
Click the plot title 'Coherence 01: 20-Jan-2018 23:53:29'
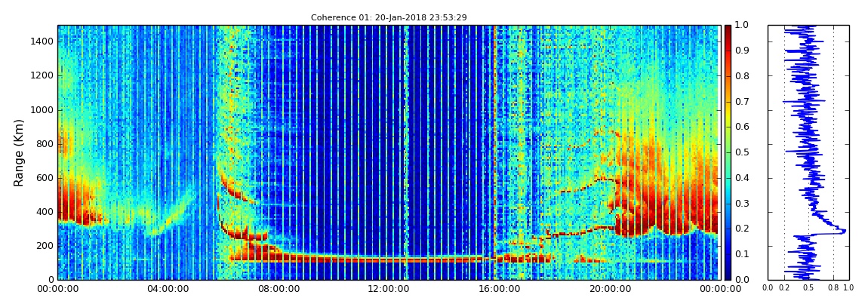(389, 17)
